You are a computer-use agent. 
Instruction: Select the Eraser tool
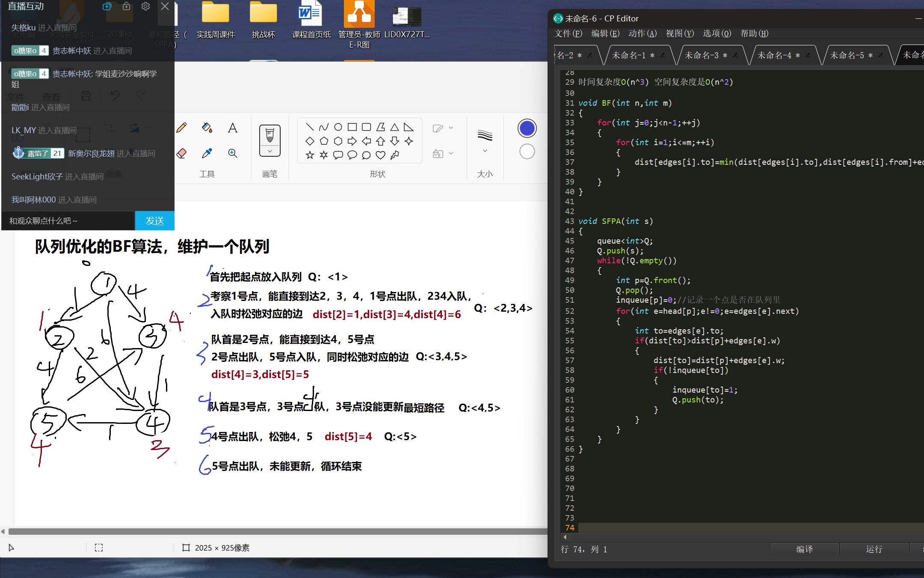point(181,153)
